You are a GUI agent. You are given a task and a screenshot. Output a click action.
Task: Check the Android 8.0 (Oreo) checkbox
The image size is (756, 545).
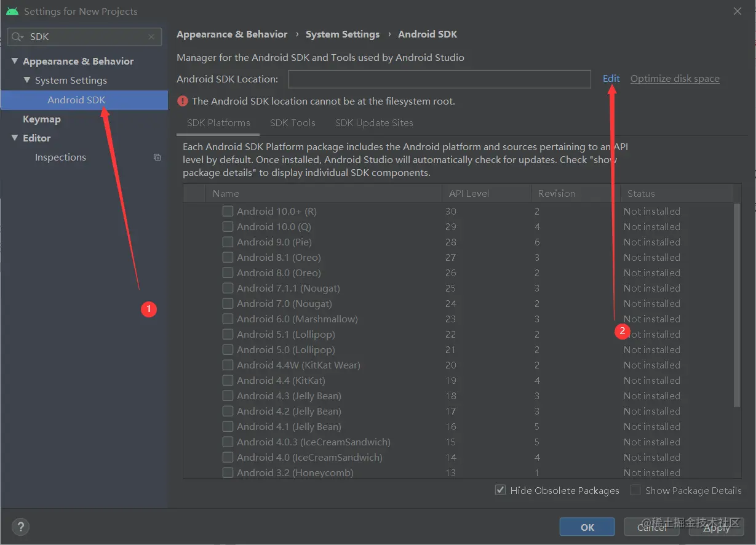coord(228,272)
